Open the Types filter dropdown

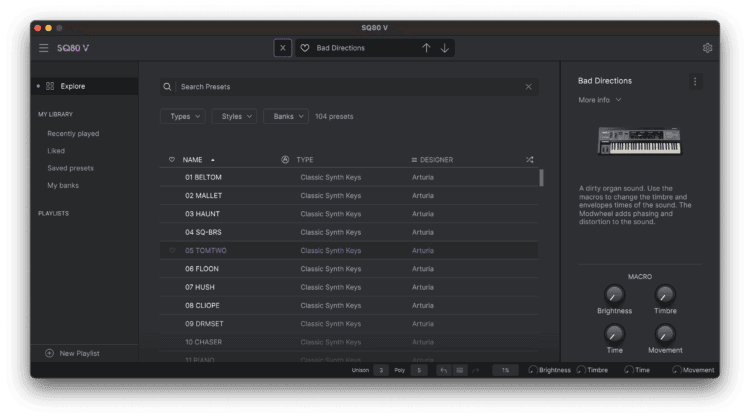click(183, 116)
